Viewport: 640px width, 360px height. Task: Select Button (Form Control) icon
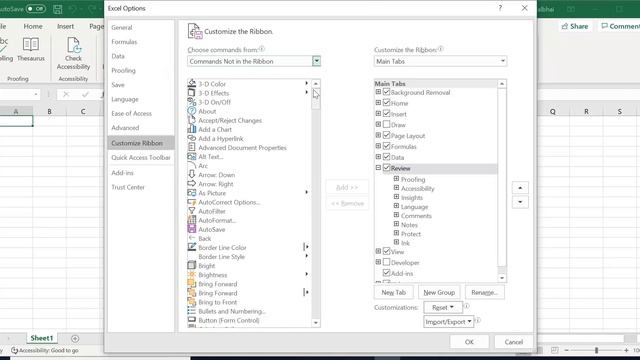point(191,320)
